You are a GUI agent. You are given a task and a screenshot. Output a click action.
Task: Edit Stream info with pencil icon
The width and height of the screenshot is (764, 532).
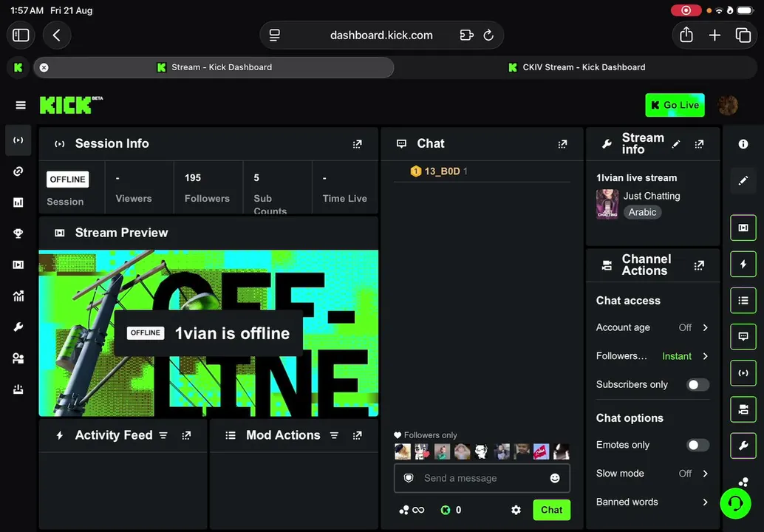pyautogui.click(x=676, y=144)
